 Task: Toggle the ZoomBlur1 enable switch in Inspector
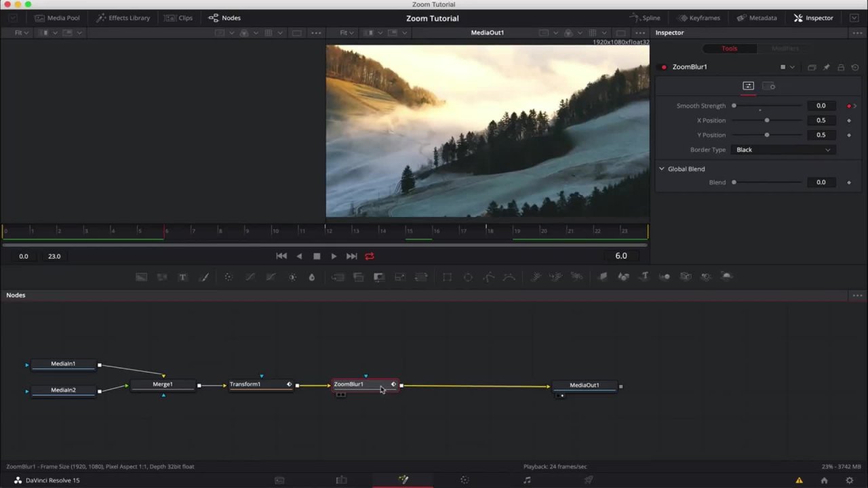pyautogui.click(x=664, y=67)
